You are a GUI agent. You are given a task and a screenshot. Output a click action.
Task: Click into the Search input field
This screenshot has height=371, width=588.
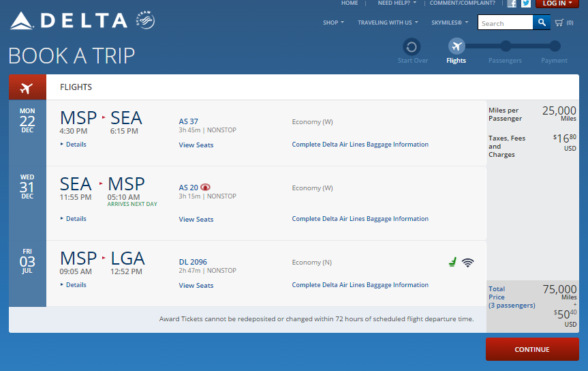point(505,23)
